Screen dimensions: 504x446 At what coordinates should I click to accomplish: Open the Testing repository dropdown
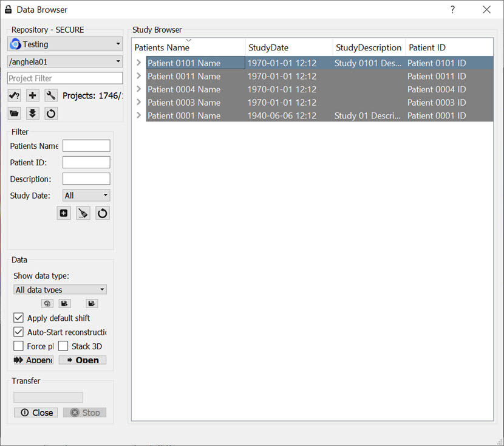65,44
